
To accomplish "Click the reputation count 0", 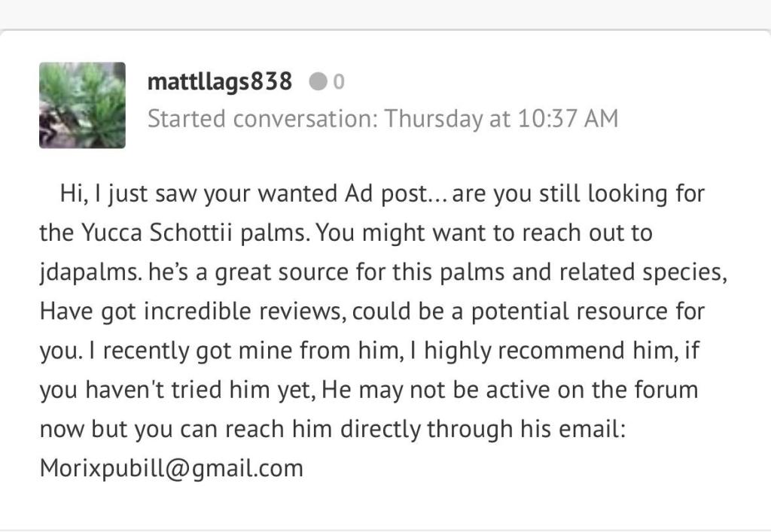I will 339,81.
